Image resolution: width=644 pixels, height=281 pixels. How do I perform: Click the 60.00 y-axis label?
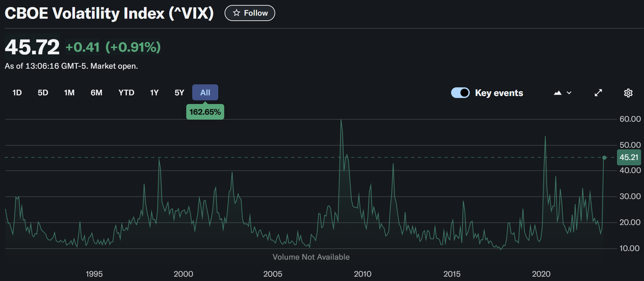630,119
